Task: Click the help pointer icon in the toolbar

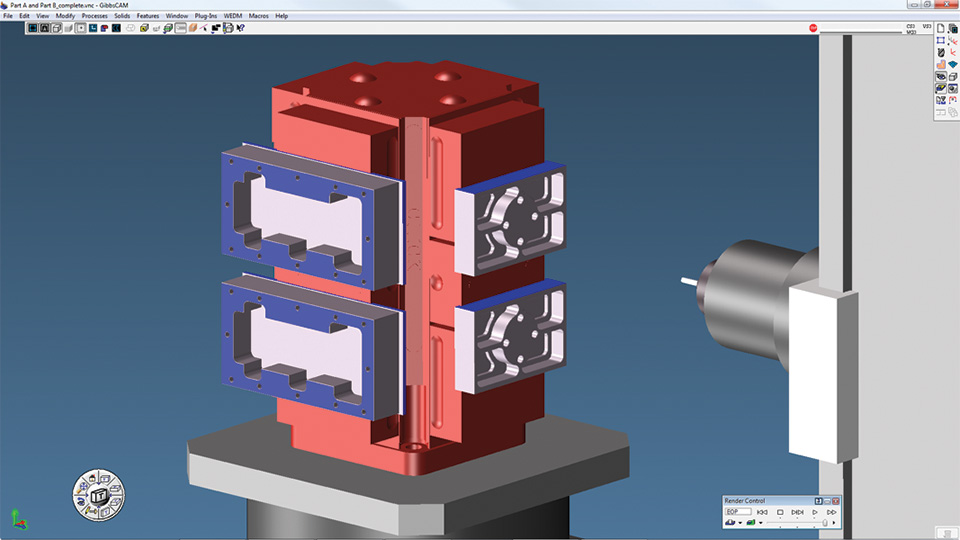Action: [241, 28]
